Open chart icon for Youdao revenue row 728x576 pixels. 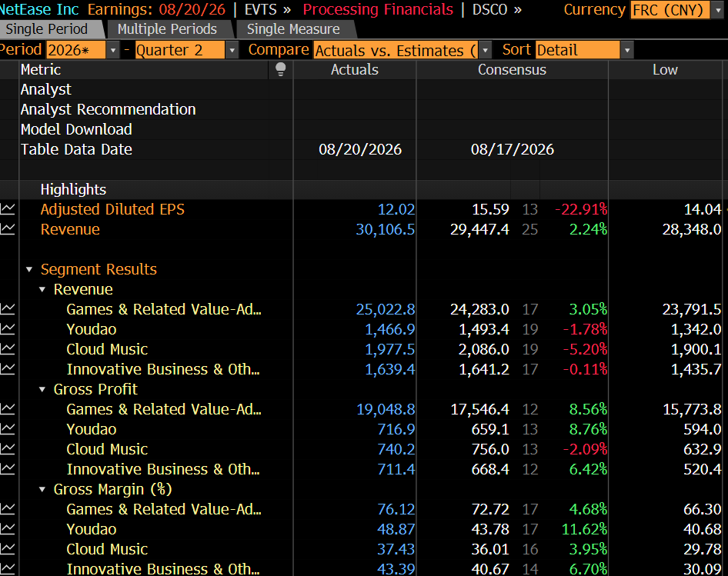pos(8,329)
